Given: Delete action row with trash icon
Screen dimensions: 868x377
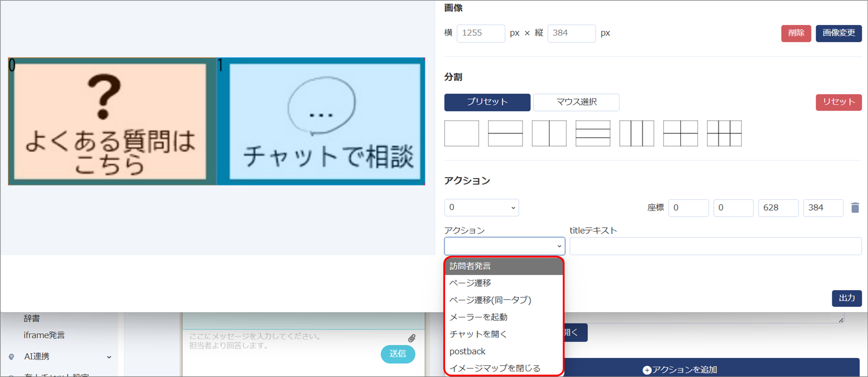Looking at the screenshot, I should coord(855,208).
